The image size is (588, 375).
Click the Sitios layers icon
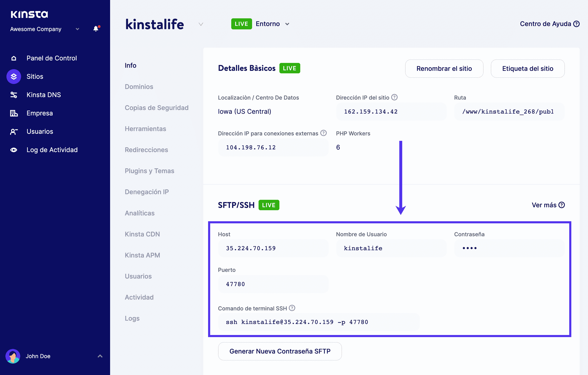(x=14, y=76)
